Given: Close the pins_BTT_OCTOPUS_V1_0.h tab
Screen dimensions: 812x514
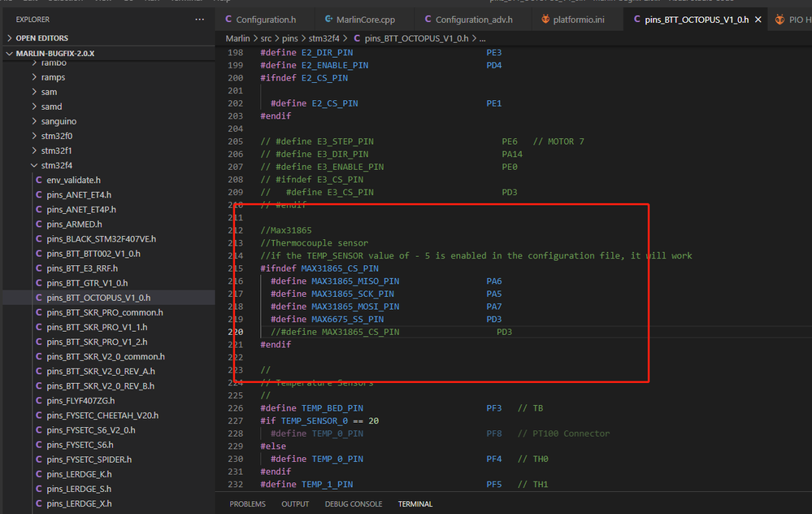Looking at the screenshot, I should click(758, 20).
